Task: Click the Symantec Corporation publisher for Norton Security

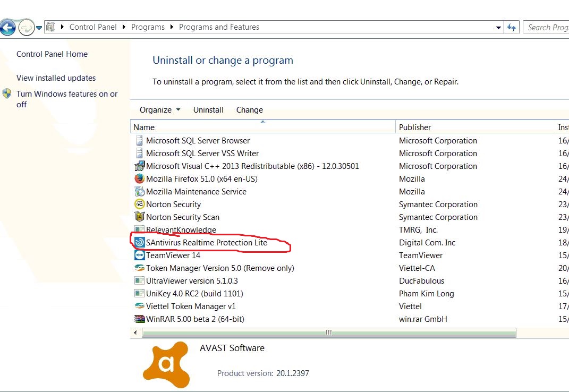Action: click(438, 204)
